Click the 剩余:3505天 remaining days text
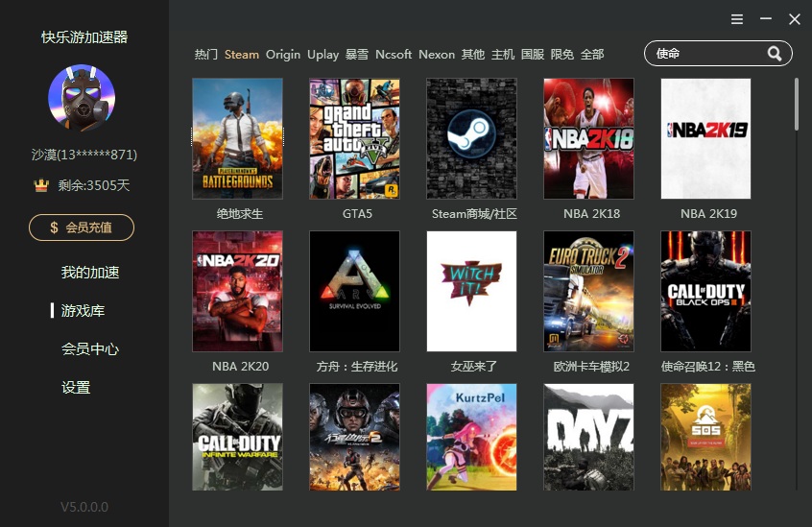The height and width of the screenshot is (527, 812). 94,185
